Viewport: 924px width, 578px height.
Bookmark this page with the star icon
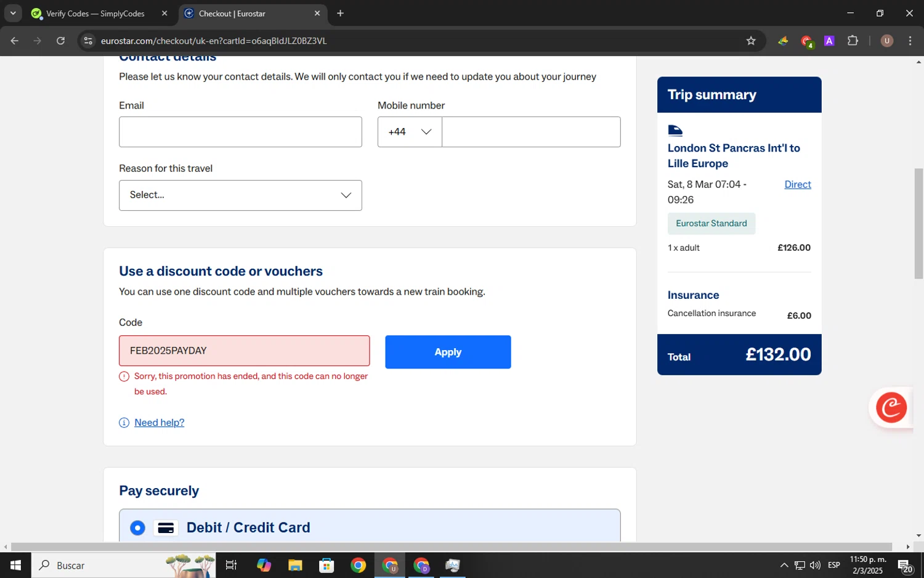point(751,41)
